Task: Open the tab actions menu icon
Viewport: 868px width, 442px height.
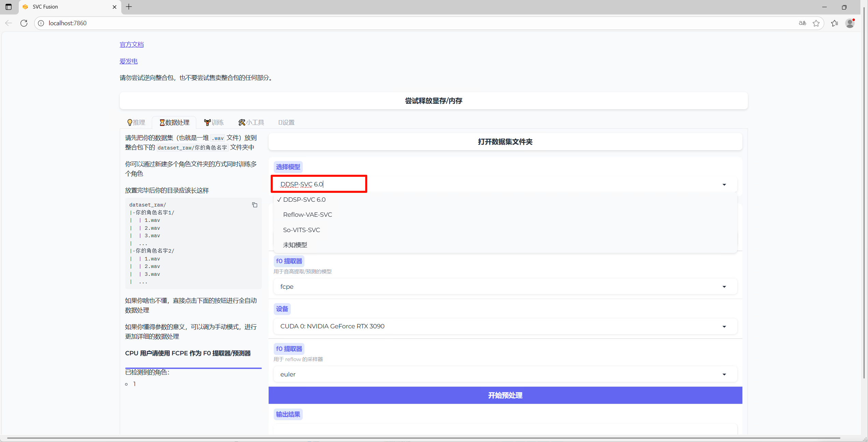Action: pos(9,7)
